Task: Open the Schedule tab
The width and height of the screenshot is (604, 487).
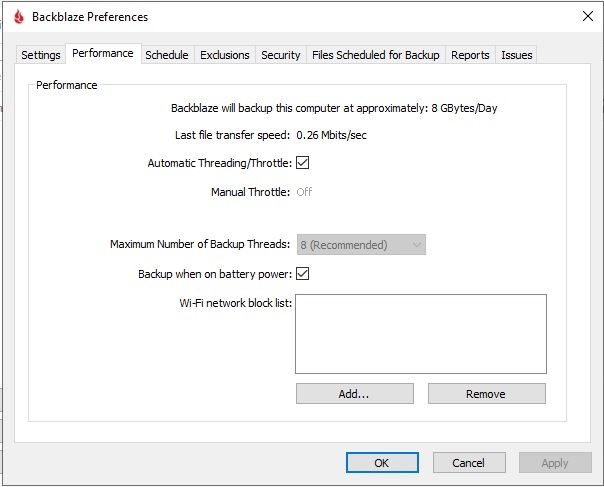Action: (x=167, y=55)
